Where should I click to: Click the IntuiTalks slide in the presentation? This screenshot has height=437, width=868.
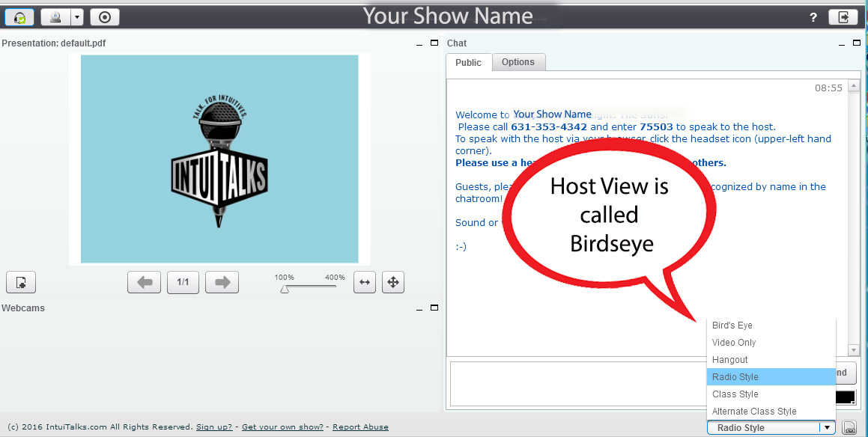(219, 159)
